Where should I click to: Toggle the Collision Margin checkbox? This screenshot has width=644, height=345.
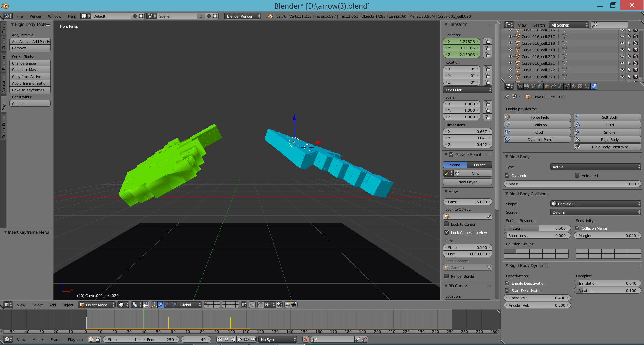(x=577, y=228)
